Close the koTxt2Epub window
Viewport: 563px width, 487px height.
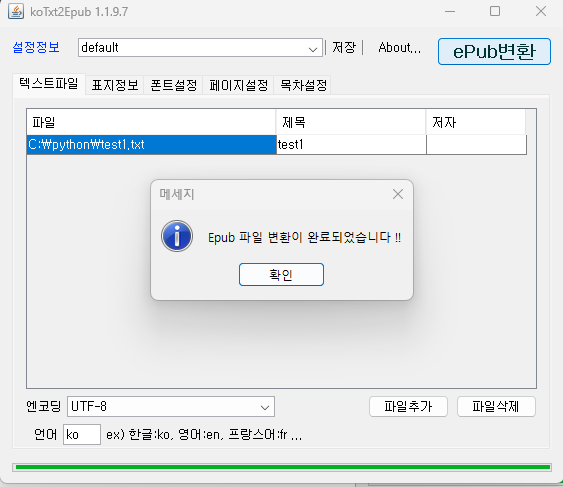(541, 11)
